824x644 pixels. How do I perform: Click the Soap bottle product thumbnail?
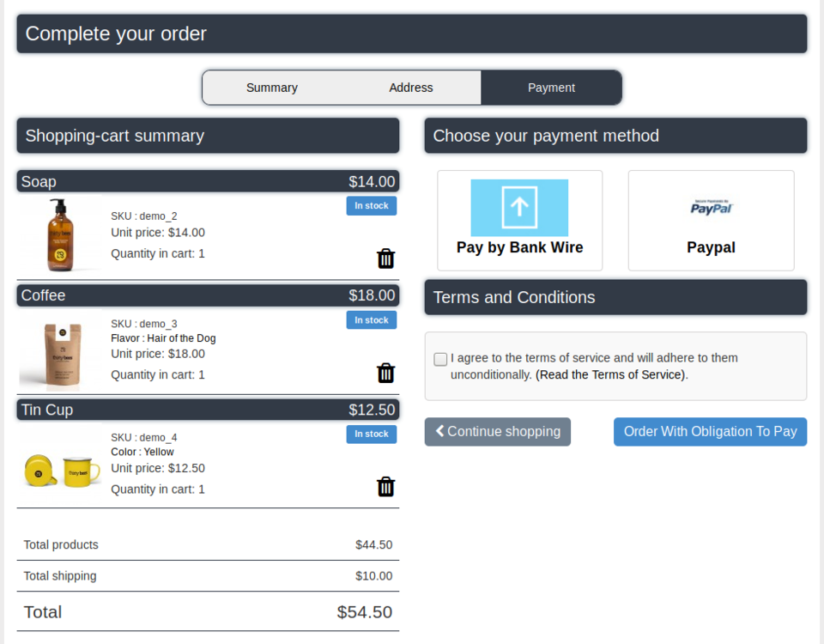pyautogui.click(x=58, y=232)
